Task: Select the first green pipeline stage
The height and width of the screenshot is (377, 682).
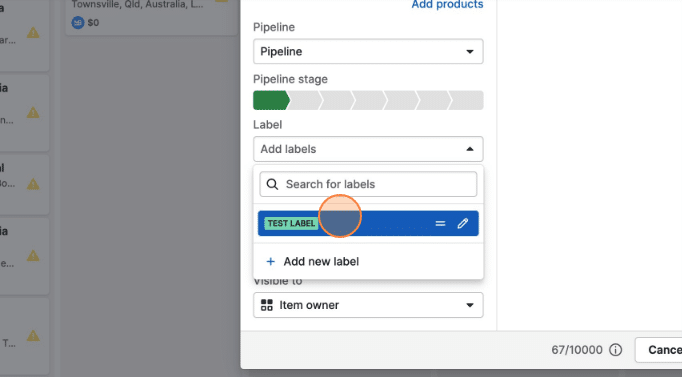Action: [271, 100]
